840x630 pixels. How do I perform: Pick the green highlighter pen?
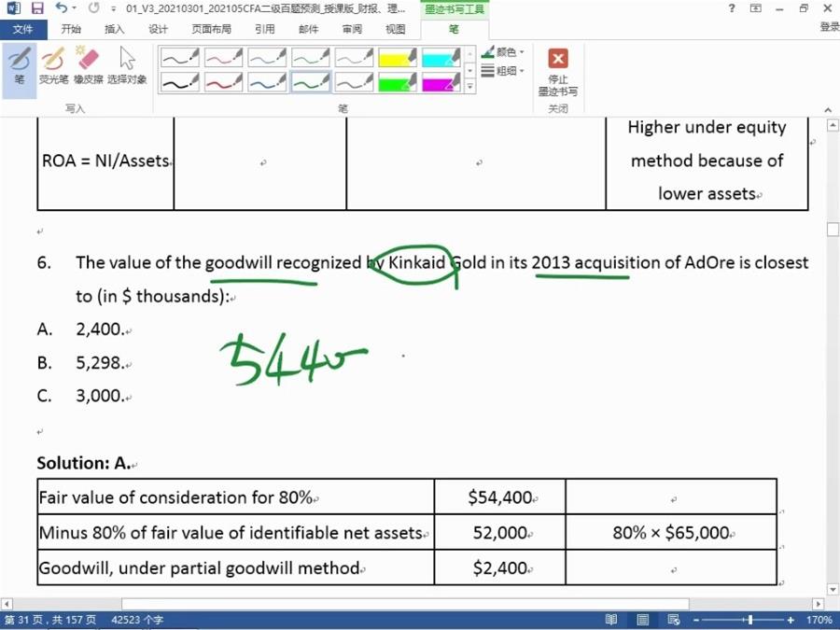[397, 82]
